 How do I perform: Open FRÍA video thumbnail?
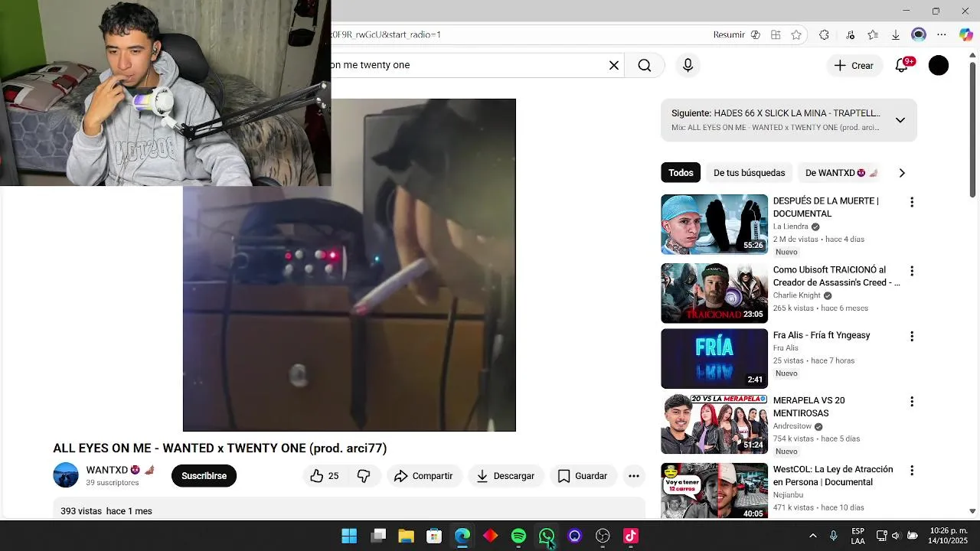tap(714, 359)
